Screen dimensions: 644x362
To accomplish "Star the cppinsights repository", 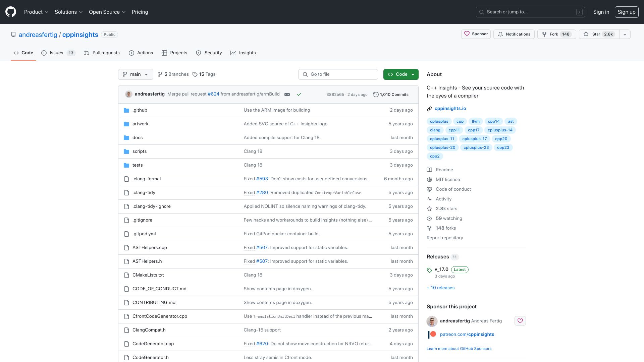I will tap(599, 34).
